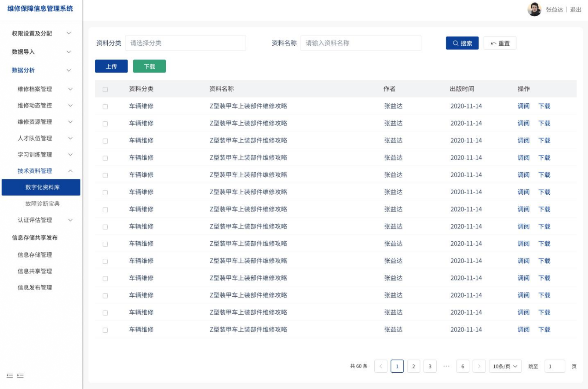588x389 pixels.
Task: Click the blue 上传 upload button
Action: (x=111, y=66)
